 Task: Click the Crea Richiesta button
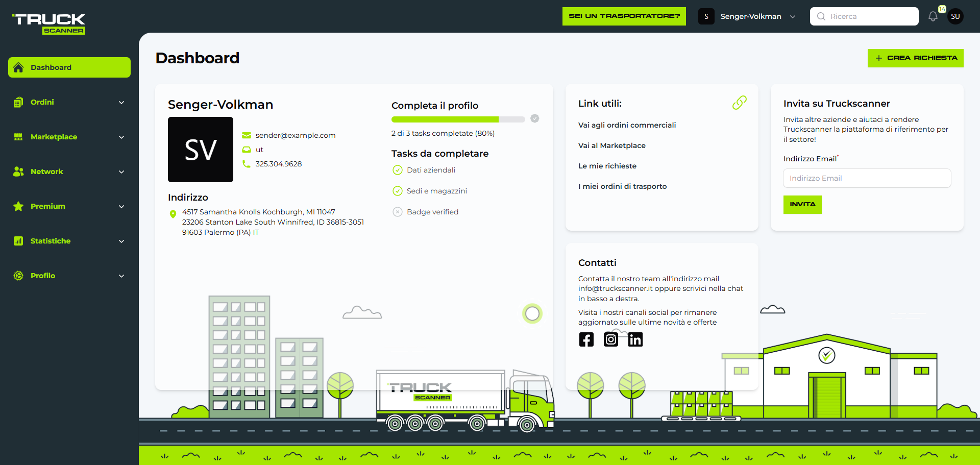point(916,58)
